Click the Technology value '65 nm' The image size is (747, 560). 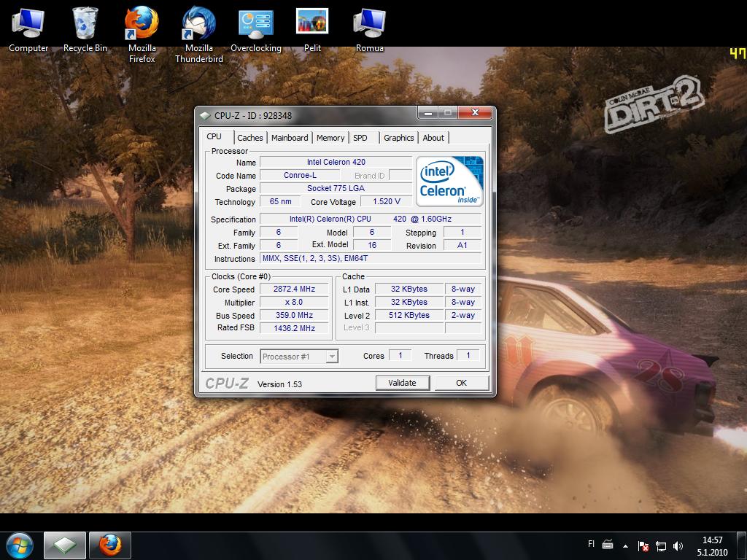[280, 201]
